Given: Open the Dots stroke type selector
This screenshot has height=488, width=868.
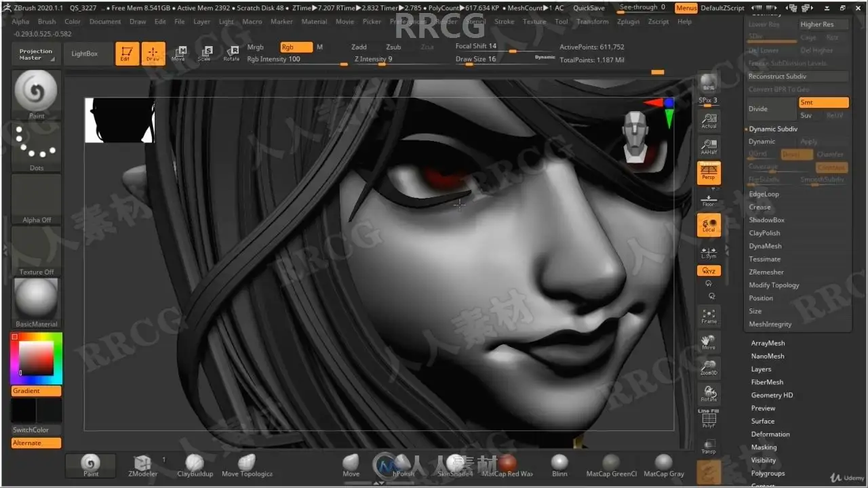Looking at the screenshot, I should click(37, 147).
